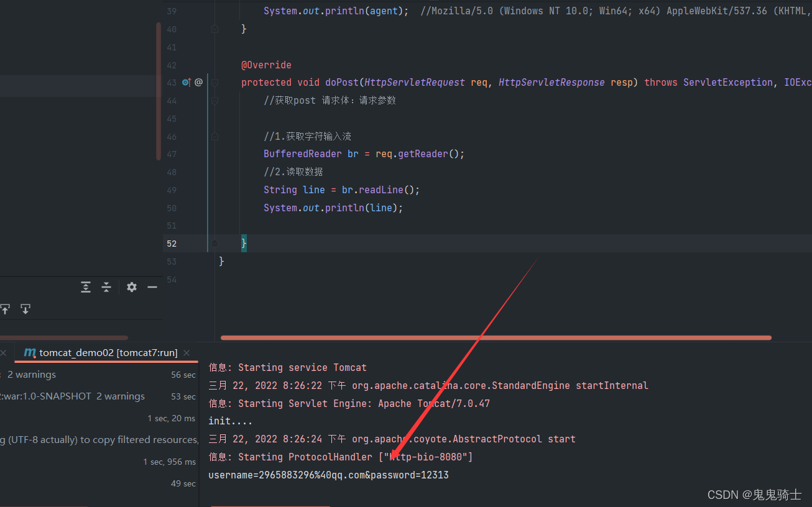Click line number 47 in gutter
This screenshot has height=507, width=812.
click(172, 154)
